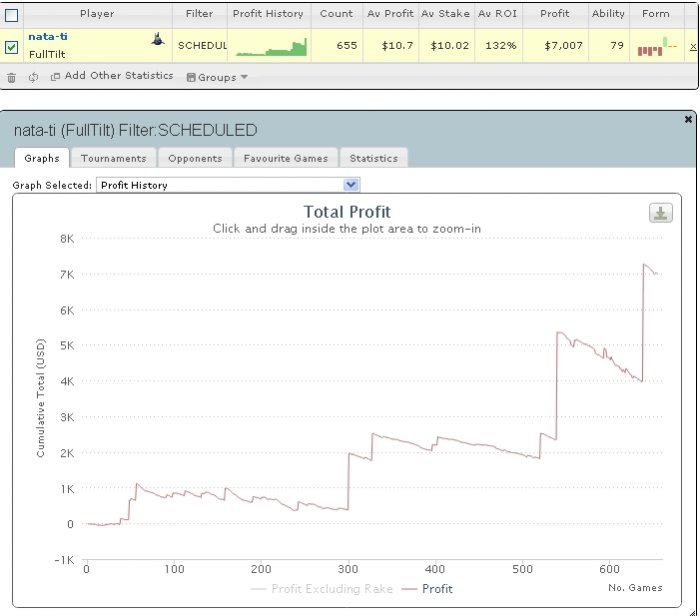This screenshot has width=700, height=616.
Task: Toggle the header select-all checkbox
Action: [12, 16]
